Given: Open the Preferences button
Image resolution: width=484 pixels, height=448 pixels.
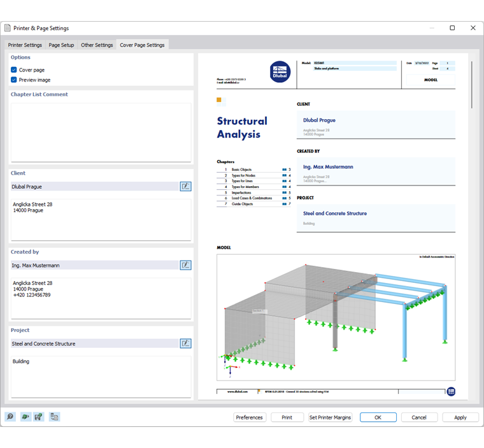Looking at the screenshot, I should pos(250,417).
